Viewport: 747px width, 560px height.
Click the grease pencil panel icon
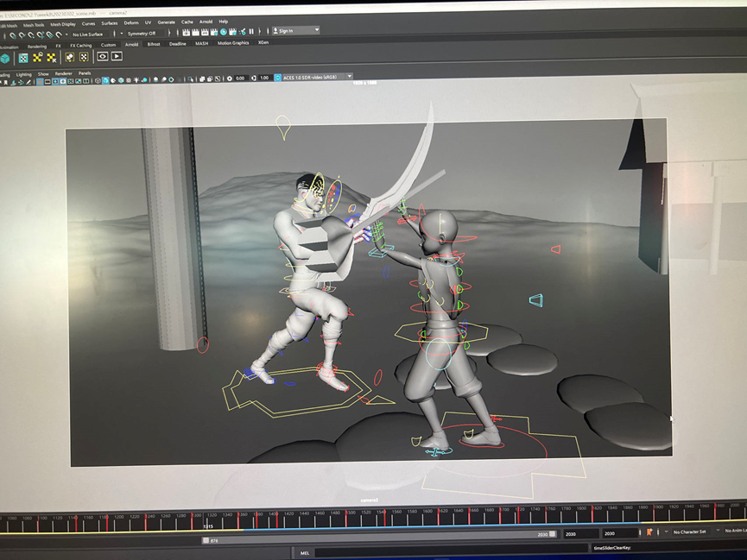(28, 82)
